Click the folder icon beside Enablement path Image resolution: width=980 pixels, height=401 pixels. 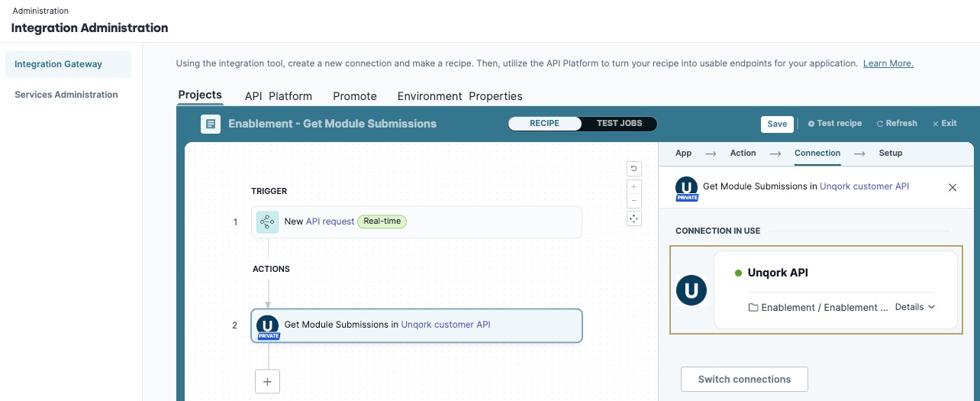click(x=753, y=307)
